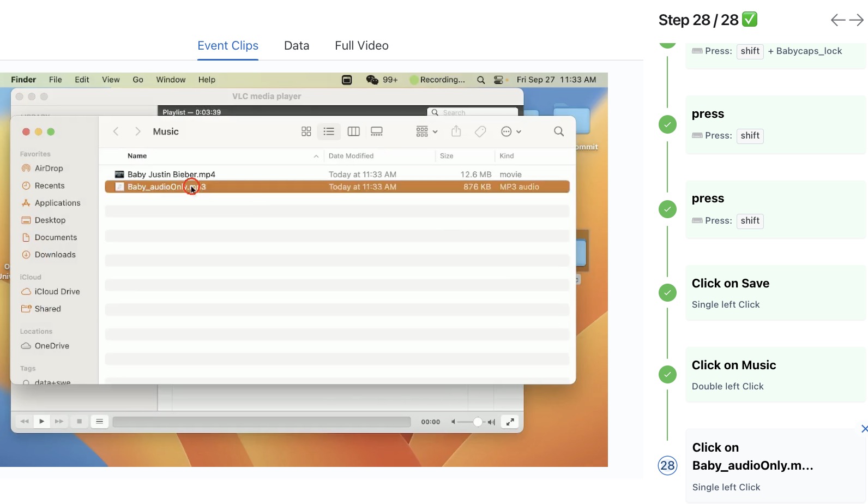The image size is (868, 504).
Task: Switch Finder window to icon view
Action: coord(306,131)
